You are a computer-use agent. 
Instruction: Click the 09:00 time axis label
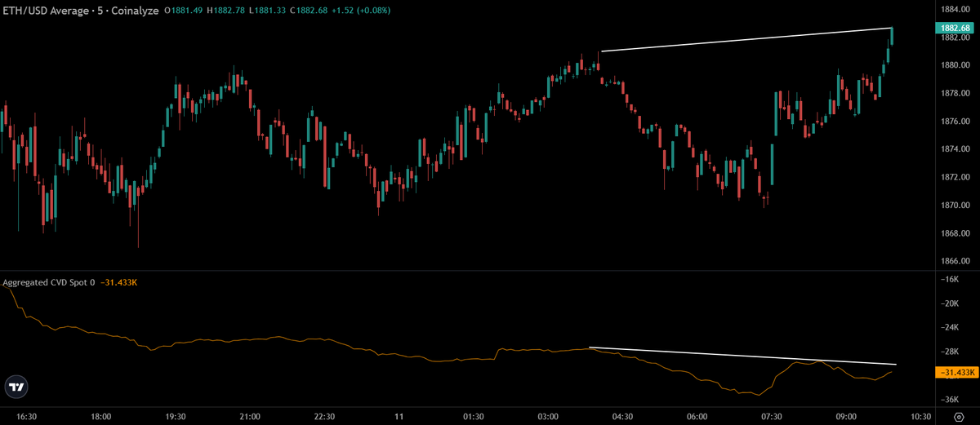click(x=846, y=417)
